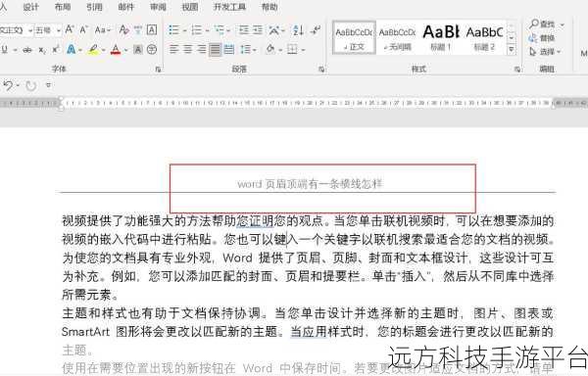Apply distributed alignment
Screen dimensions: 588x376
[229, 49]
